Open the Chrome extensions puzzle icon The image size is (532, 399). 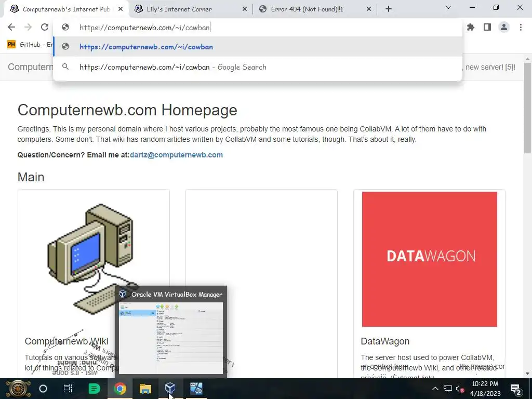click(471, 27)
